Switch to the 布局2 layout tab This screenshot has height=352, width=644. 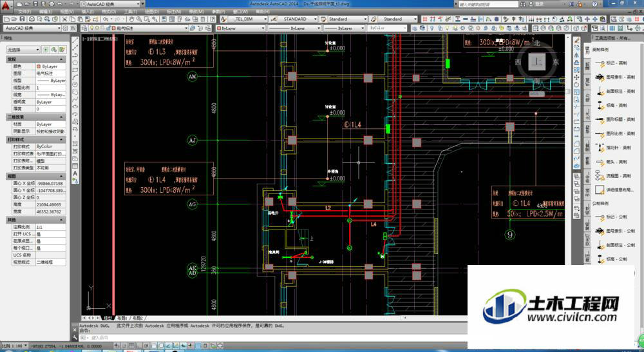point(137,317)
